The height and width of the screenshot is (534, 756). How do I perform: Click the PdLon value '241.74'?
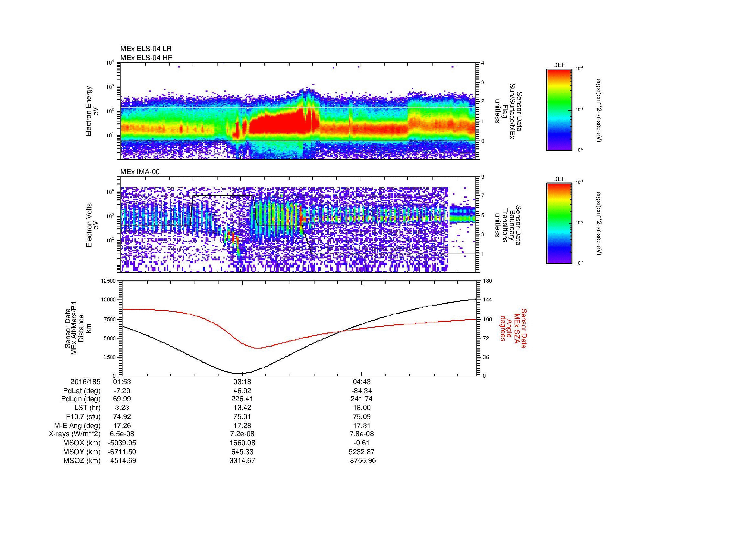click(362, 399)
